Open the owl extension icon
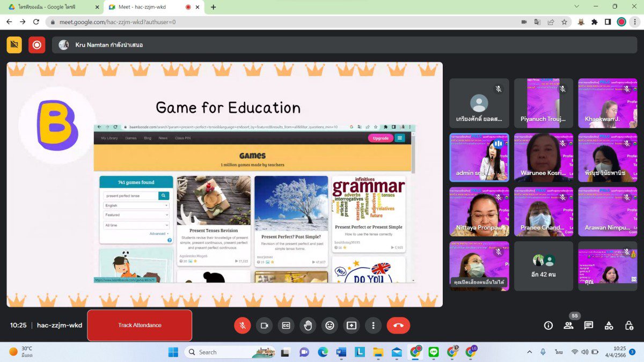 coord(581,22)
